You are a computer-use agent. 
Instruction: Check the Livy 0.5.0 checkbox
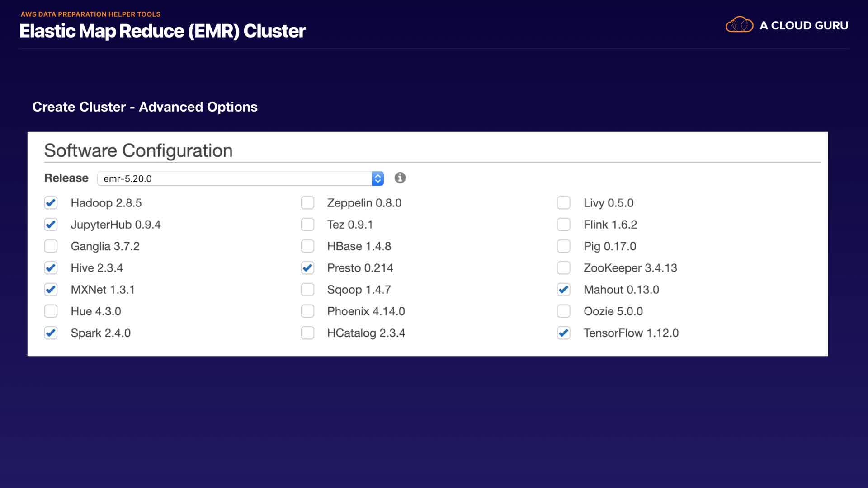click(563, 203)
